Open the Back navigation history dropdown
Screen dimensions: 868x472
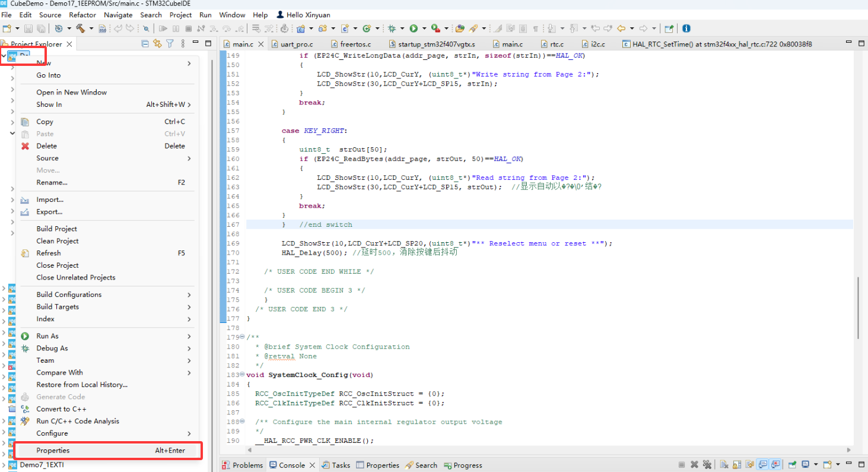(632, 28)
